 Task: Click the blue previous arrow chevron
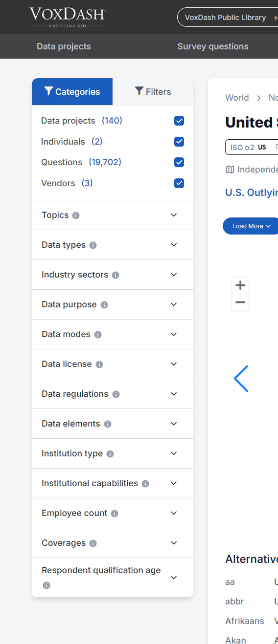pyautogui.click(x=241, y=379)
